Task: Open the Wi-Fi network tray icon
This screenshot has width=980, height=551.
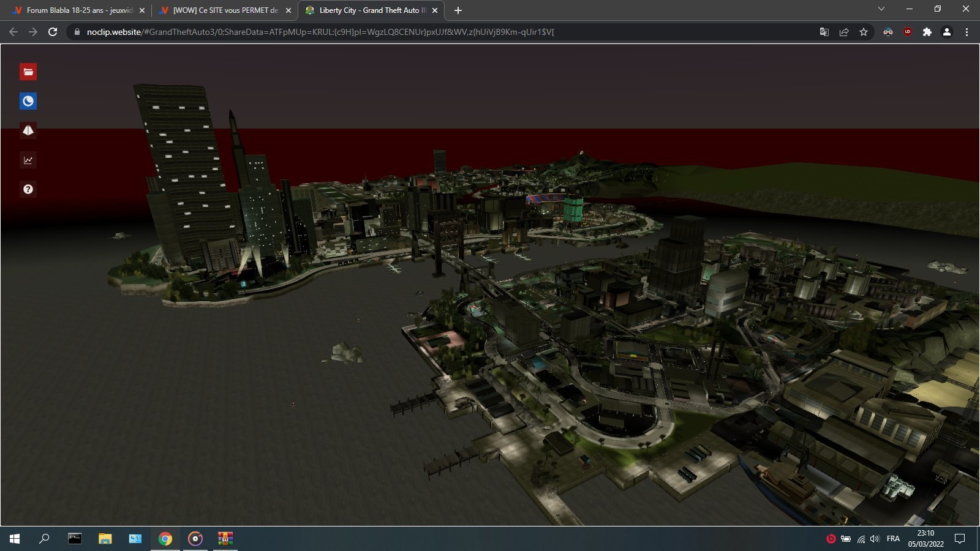Action: [861, 539]
